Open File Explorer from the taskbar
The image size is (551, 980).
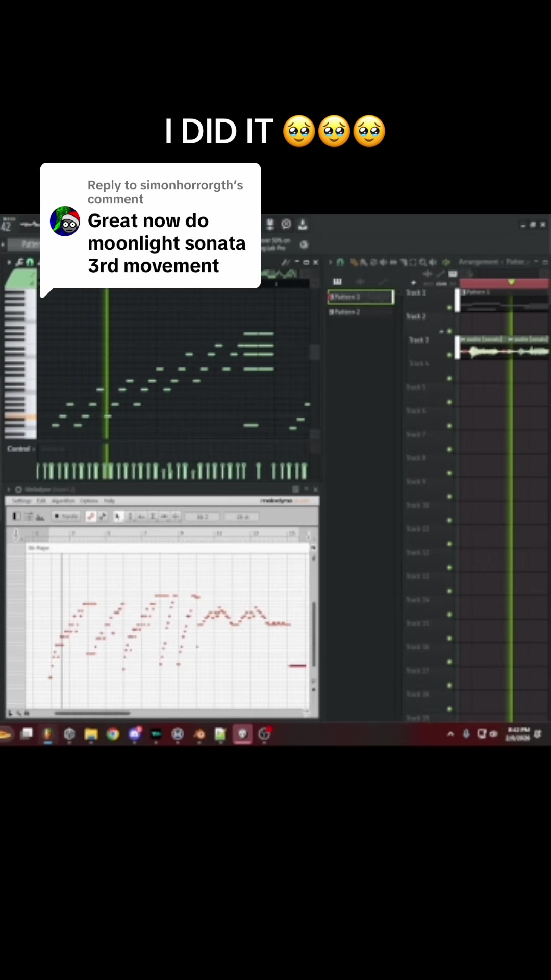click(x=91, y=734)
